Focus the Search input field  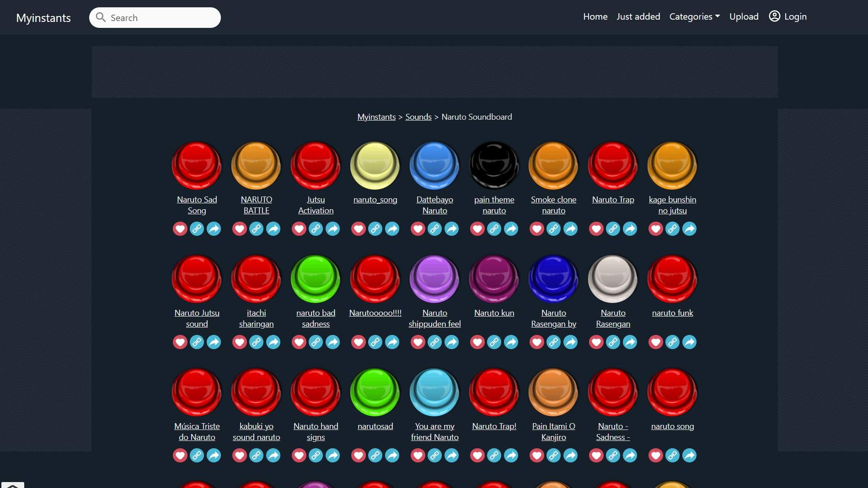[x=155, y=18]
